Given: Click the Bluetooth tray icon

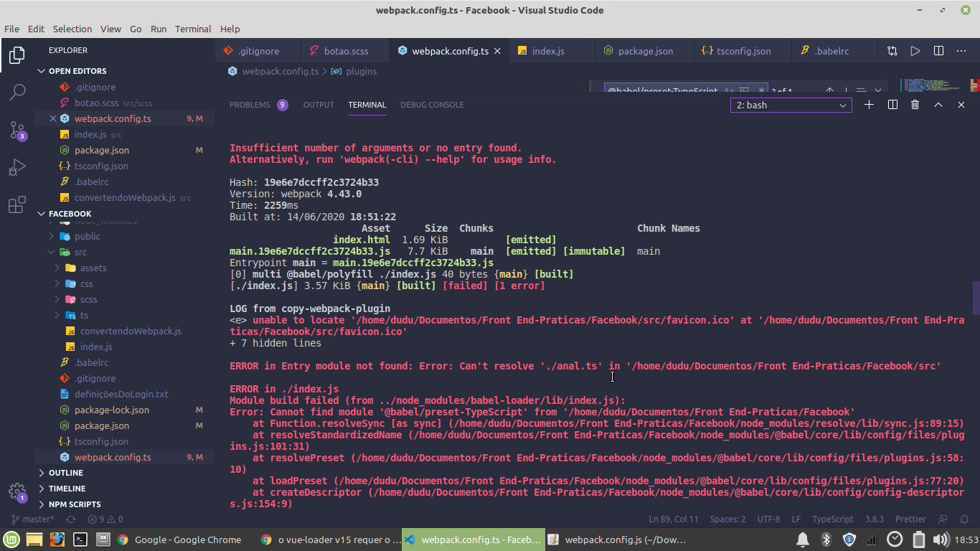Looking at the screenshot, I should pyautogui.click(x=826, y=540).
